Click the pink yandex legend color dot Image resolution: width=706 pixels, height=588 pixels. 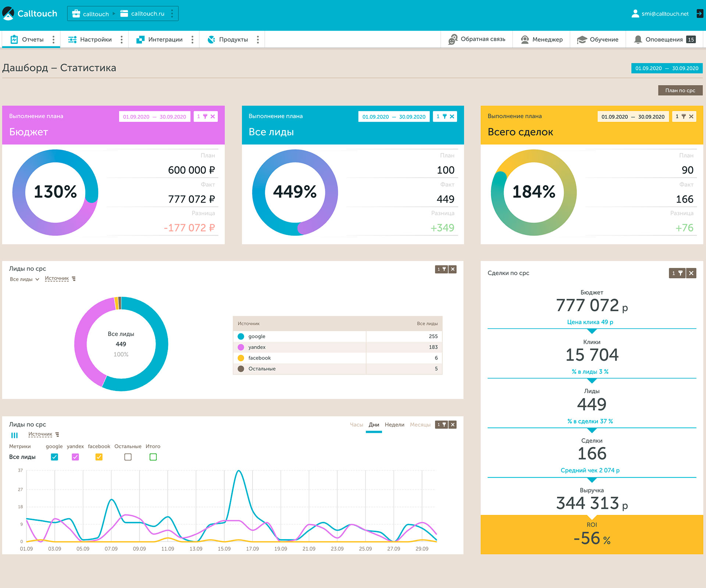241,347
